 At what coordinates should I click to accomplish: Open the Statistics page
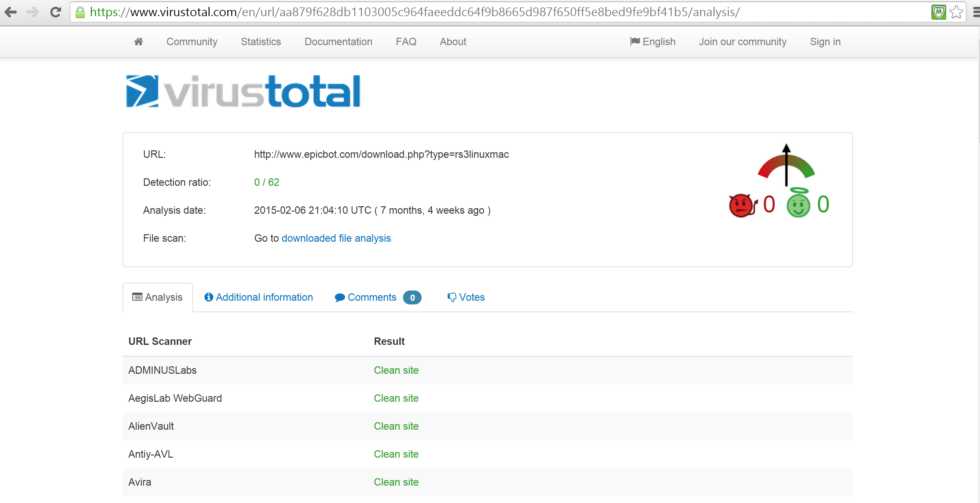pyautogui.click(x=260, y=41)
